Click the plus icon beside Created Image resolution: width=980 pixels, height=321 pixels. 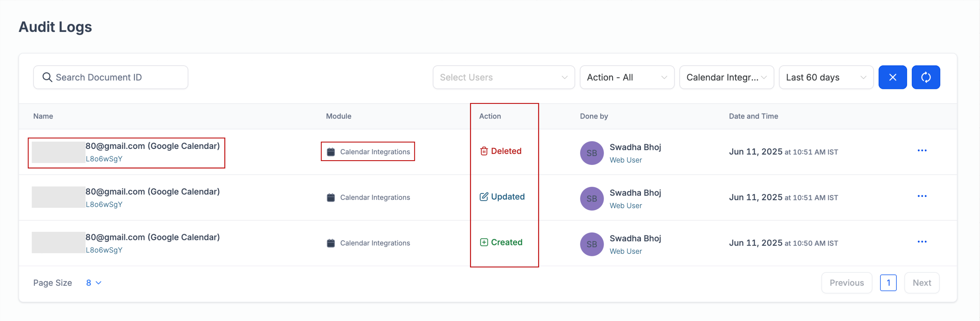[x=483, y=242]
